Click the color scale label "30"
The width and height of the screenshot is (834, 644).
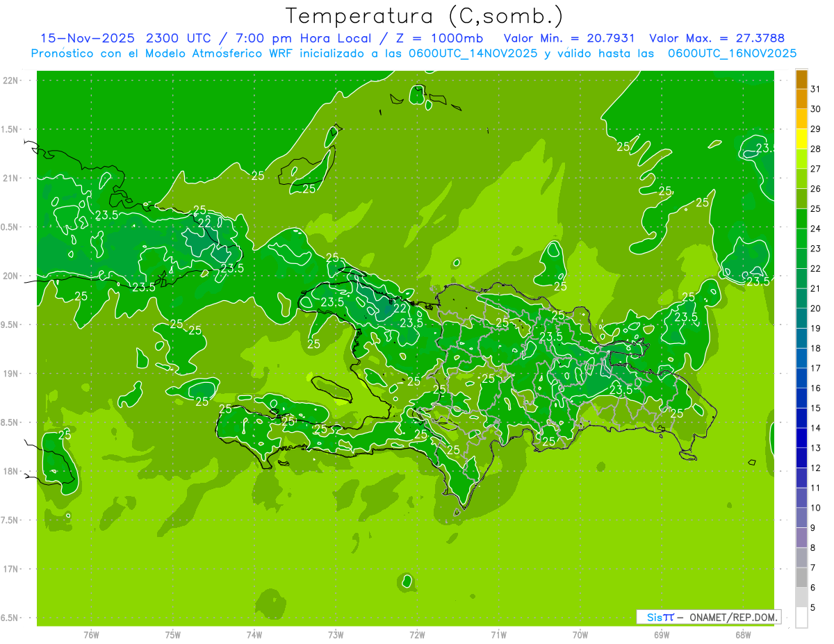[815, 109]
